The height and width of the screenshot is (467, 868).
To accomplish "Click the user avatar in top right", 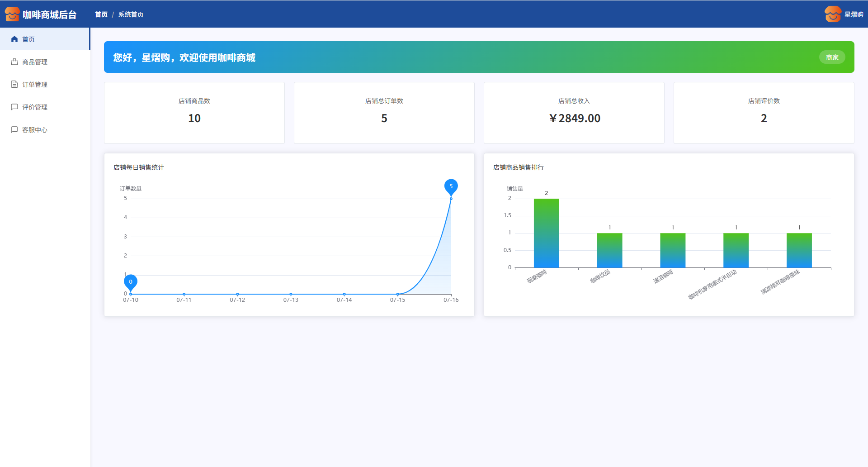I will (x=832, y=14).
